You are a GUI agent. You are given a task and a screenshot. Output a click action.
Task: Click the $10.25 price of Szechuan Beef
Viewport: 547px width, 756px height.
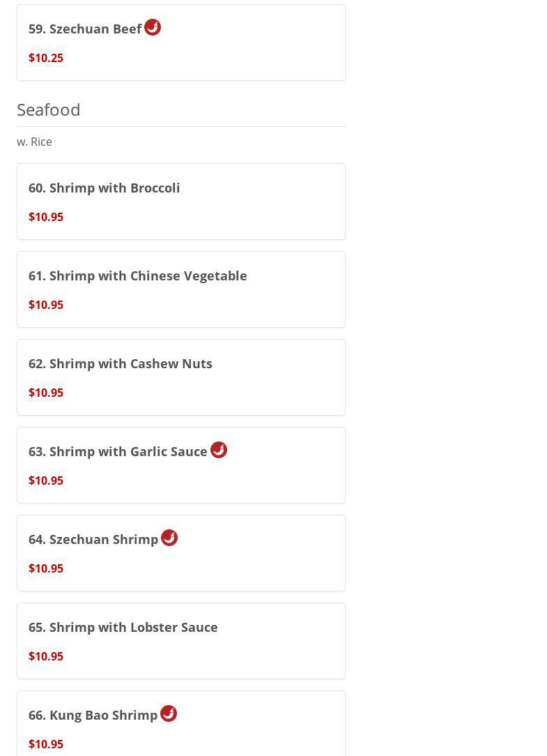(46, 58)
